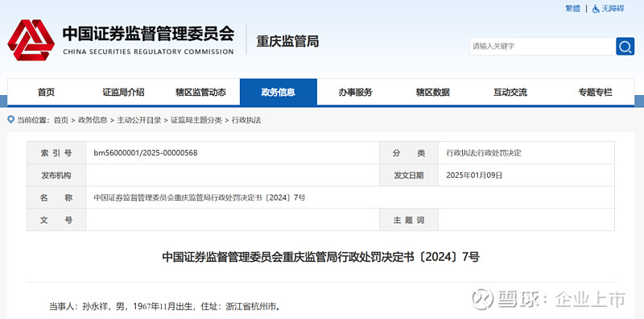Click the 主题词 label cell
This screenshot has width=644, height=319.
409,220
